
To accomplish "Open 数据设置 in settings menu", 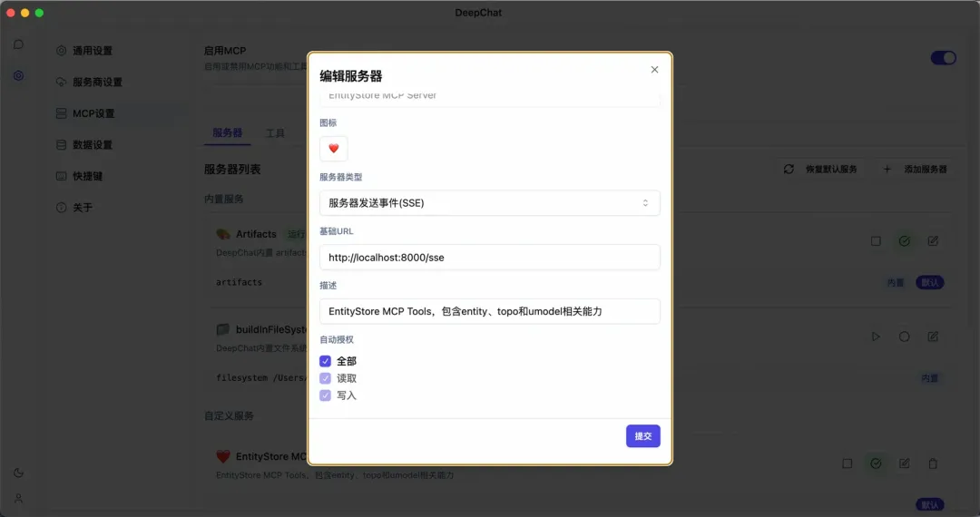I will click(x=92, y=144).
